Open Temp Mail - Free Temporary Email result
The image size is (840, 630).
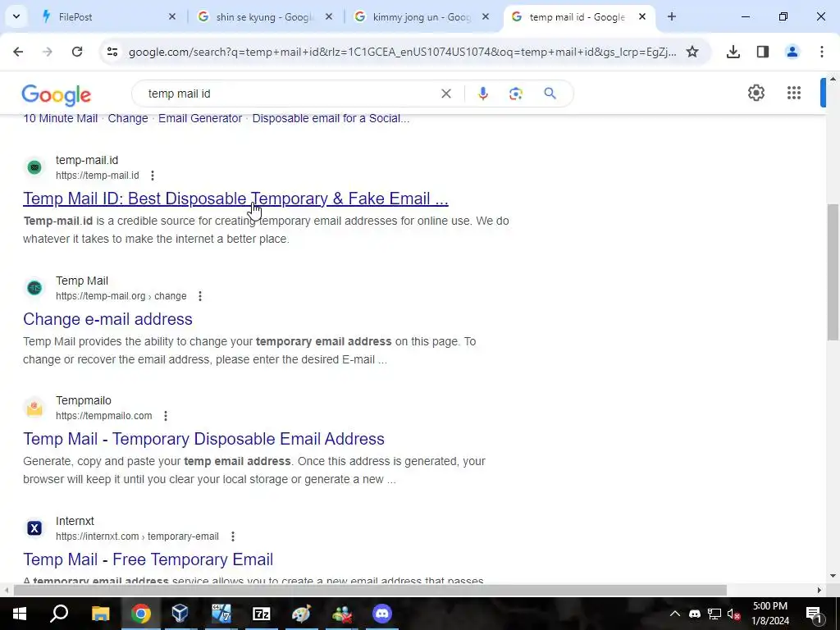click(148, 559)
